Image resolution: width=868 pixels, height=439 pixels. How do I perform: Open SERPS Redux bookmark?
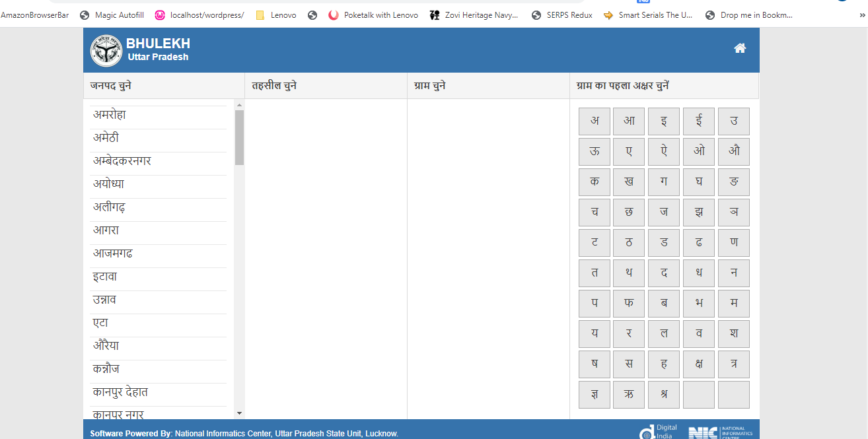tap(561, 15)
